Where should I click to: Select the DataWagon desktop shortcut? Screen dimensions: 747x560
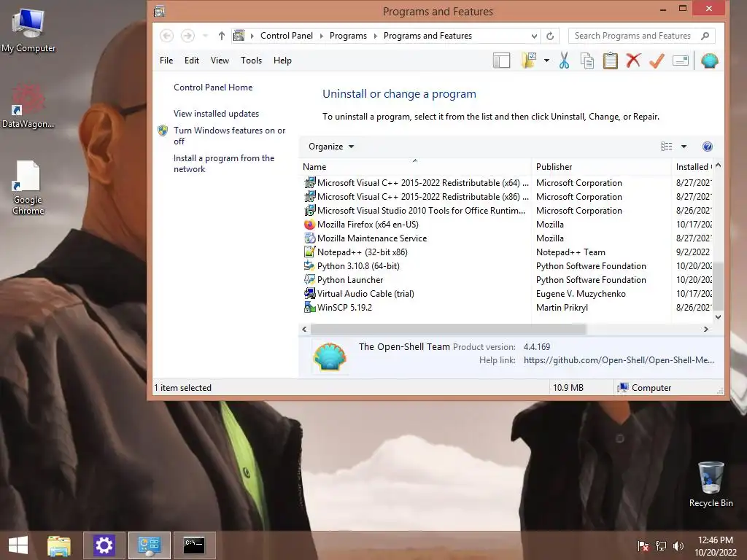click(28, 106)
